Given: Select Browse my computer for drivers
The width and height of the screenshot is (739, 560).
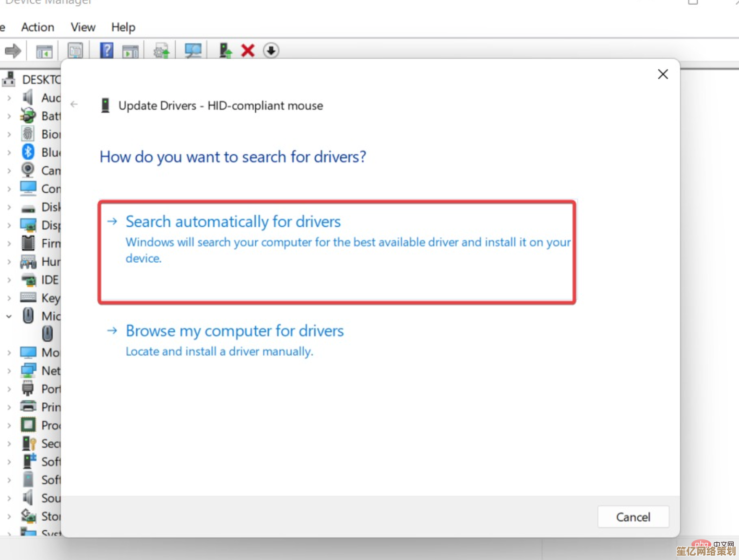Looking at the screenshot, I should pos(234,331).
